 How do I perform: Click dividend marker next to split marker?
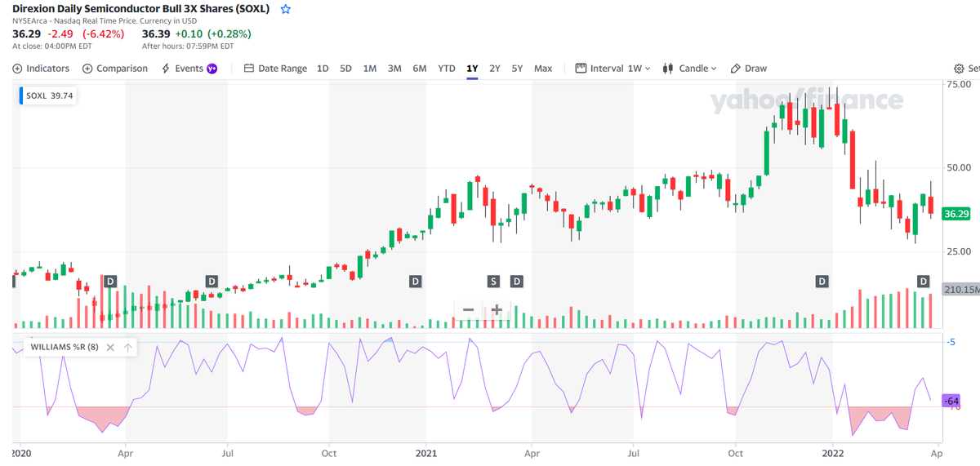tap(516, 281)
